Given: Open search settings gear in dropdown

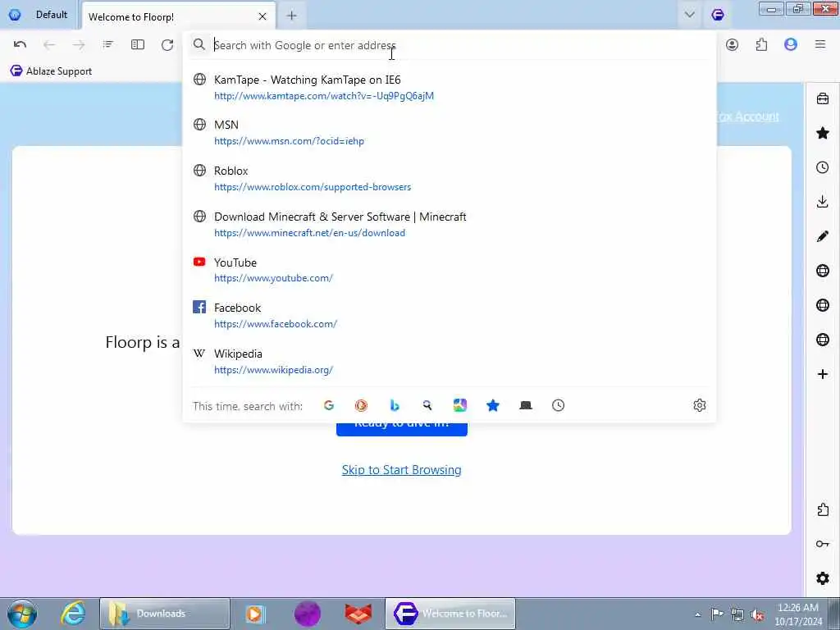Looking at the screenshot, I should click(x=699, y=405).
